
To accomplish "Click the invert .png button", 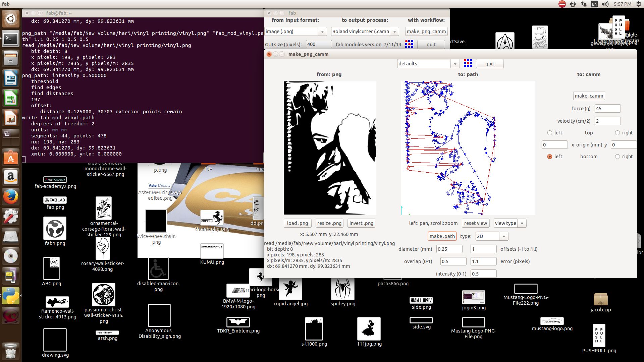I will click(x=361, y=223).
